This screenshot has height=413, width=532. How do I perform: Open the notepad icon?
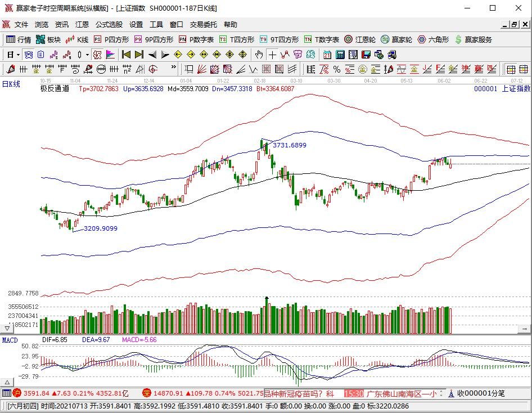353,55
